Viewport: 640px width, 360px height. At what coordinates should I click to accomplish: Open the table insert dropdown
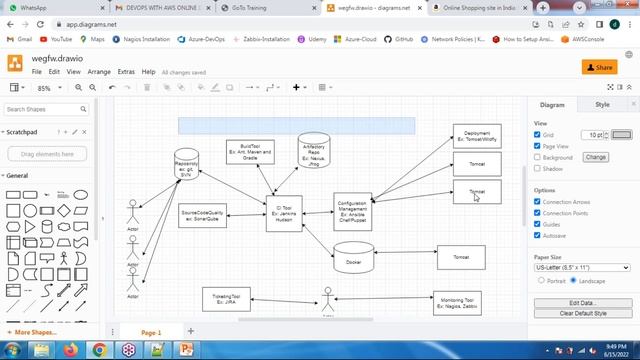pos(325,87)
